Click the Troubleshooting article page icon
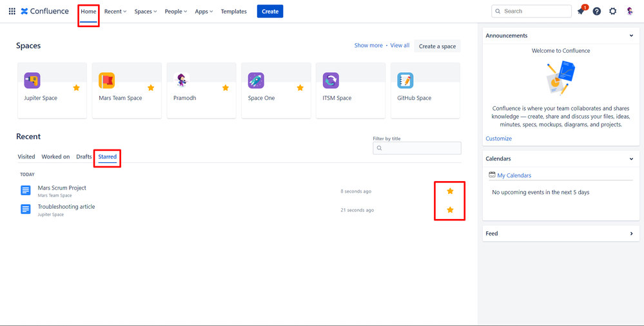Image resolution: width=644 pixels, height=326 pixels. [x=26, y=209]
